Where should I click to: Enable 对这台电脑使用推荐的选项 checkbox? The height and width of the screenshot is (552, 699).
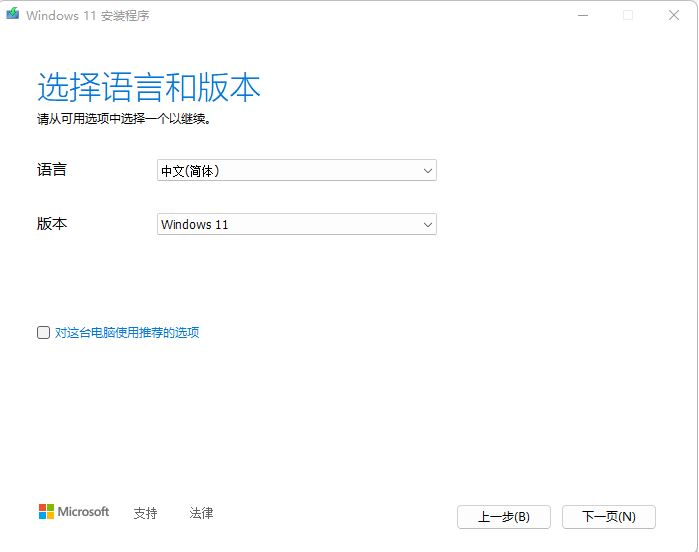tap(43, 333)
